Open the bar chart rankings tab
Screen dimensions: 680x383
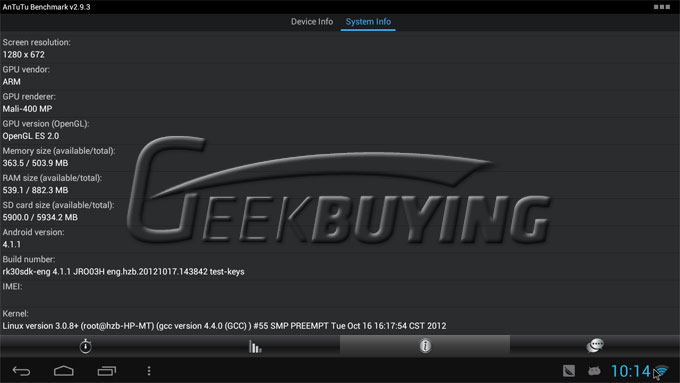click(255, 346)
